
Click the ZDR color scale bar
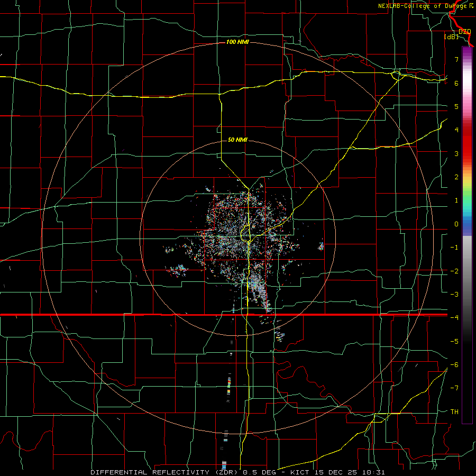pos(467,235)
